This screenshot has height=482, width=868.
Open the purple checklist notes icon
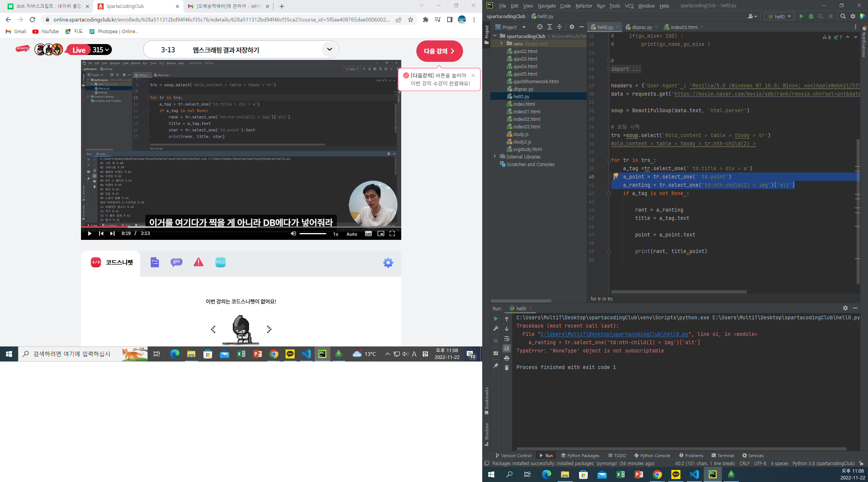155,262
